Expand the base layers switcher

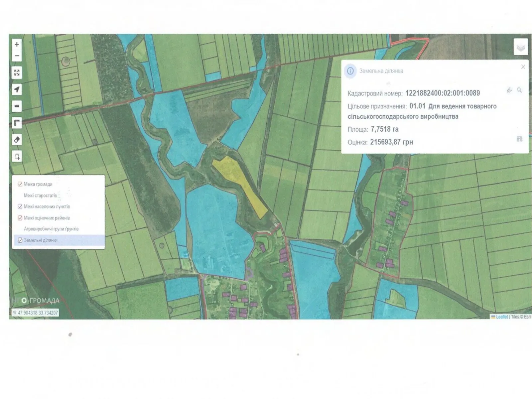click(520, 47)
